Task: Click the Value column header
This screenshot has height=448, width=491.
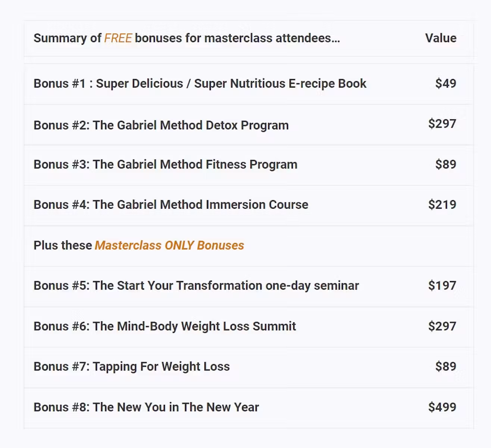Action: pos(441,38)
